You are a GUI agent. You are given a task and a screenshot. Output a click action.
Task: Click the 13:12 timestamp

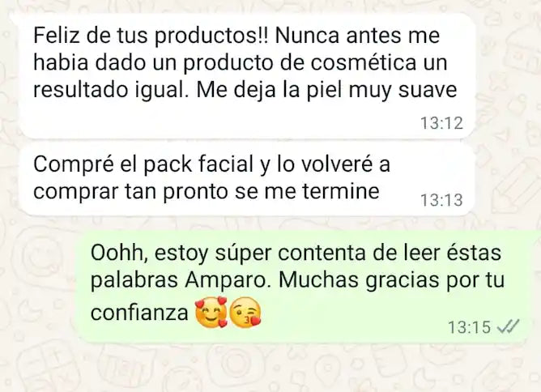tap(441, 123)
